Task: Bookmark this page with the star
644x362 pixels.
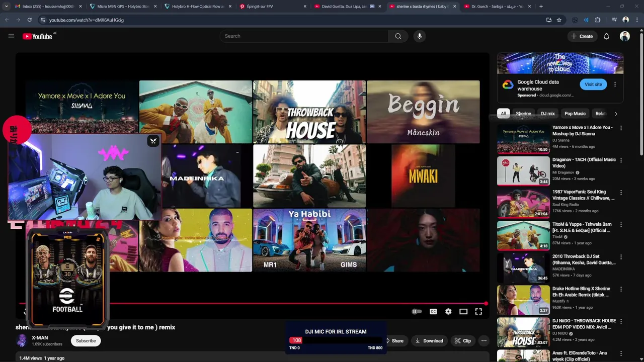Action: pyautogui.click(x=559, y=20)
